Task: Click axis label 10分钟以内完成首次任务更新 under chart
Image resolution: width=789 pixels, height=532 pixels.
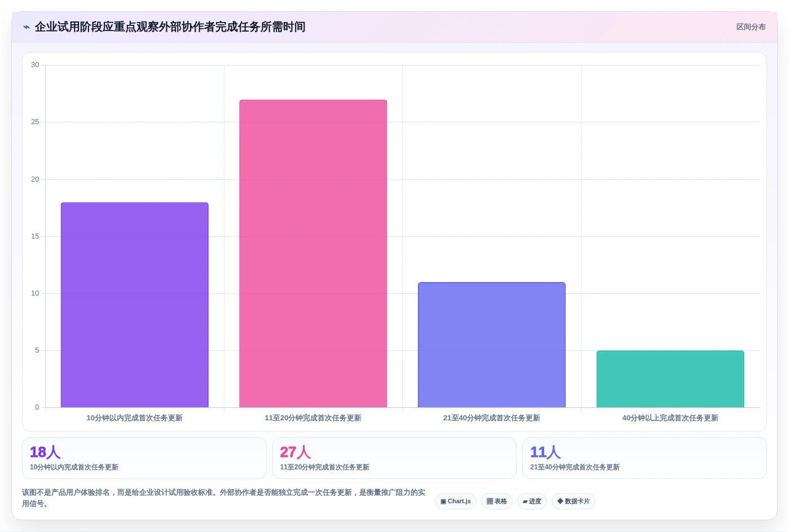Action: tap(135, 418)
